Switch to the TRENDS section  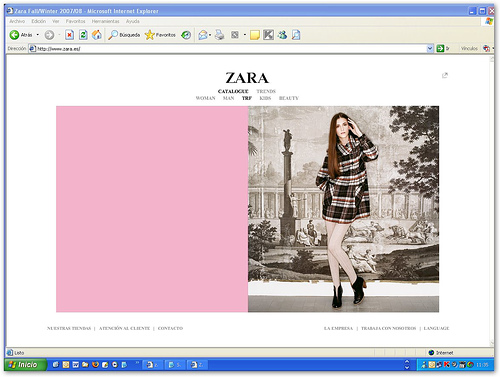(x=266, y=91)
